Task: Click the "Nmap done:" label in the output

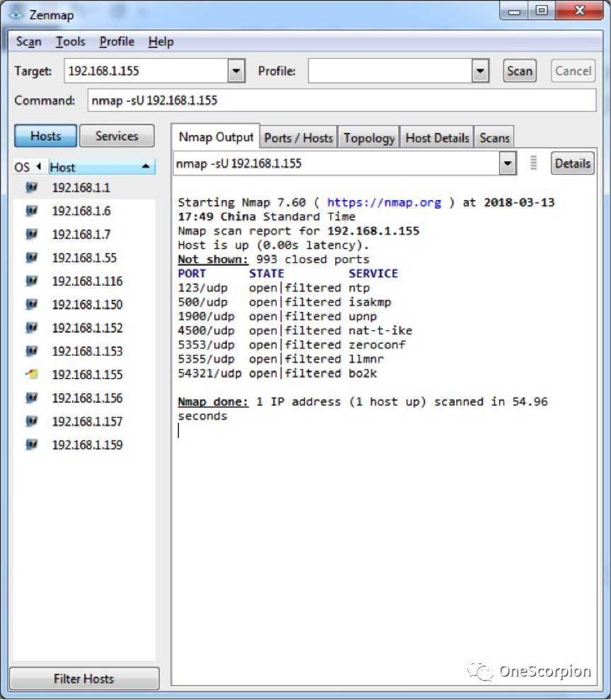Action: point(213,402)
